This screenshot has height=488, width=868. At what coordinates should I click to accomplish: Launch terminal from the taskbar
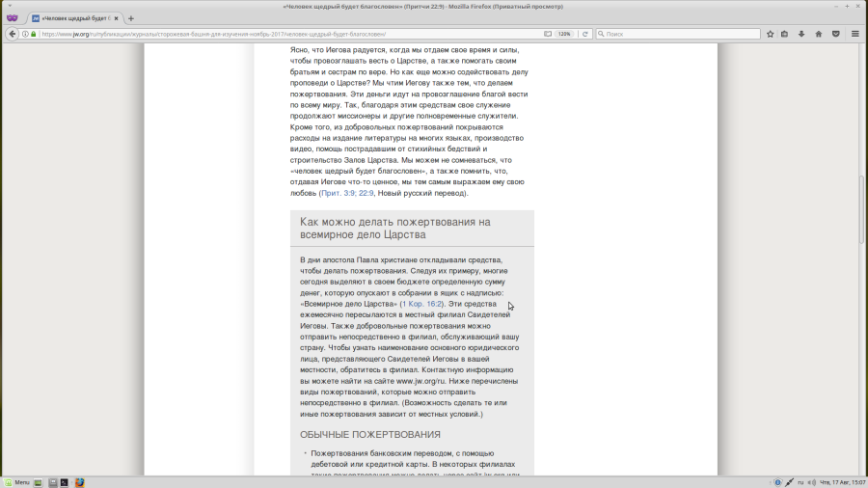[65, 482]
